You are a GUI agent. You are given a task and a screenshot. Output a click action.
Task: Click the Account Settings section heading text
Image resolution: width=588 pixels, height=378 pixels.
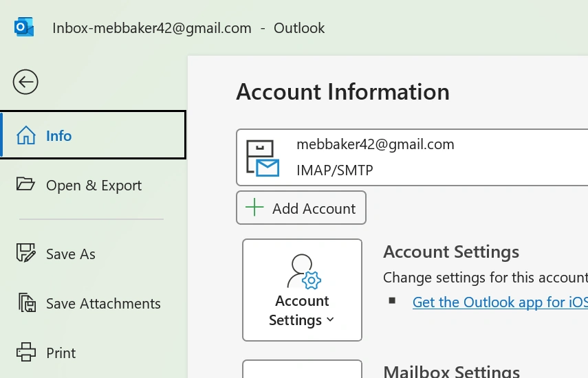pos(451,252)
